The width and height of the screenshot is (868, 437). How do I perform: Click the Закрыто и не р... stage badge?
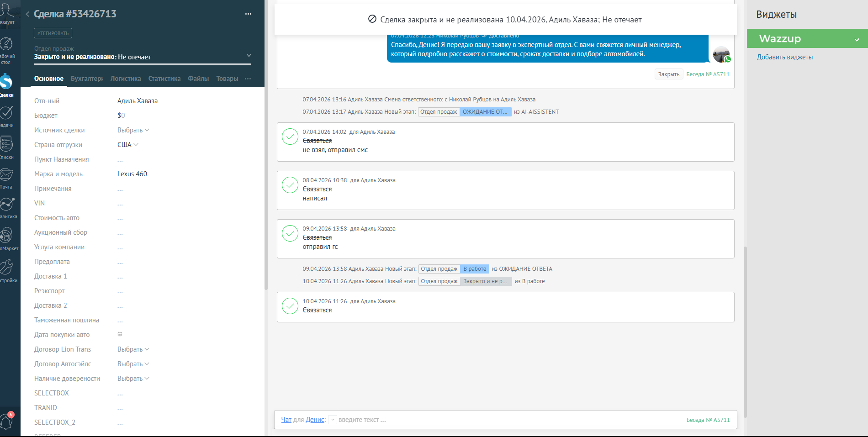click(x=486, y=281)
